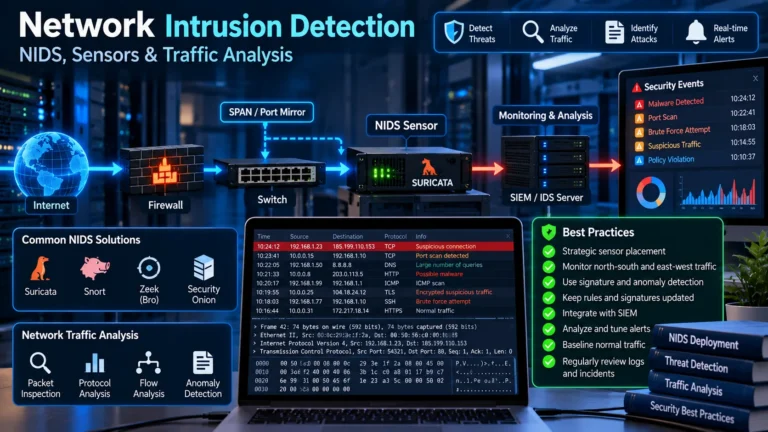Click the Identify Attacks document icon
The image size is (768, 432).
(x=614, y=32)
